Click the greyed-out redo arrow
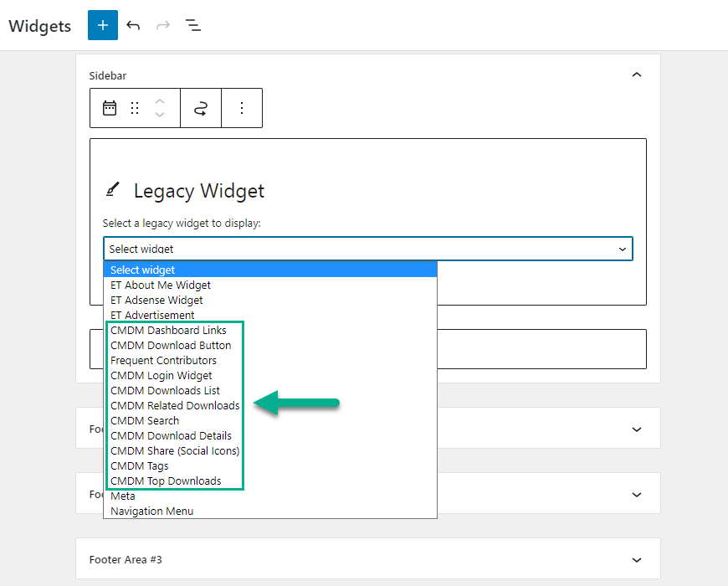The height and width of the screenshot is (586, 728). point(163,25)
